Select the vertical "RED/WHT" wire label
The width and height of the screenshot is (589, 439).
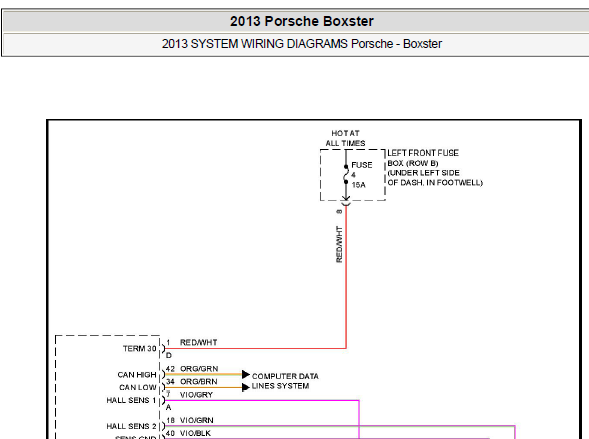click(339, 244)
